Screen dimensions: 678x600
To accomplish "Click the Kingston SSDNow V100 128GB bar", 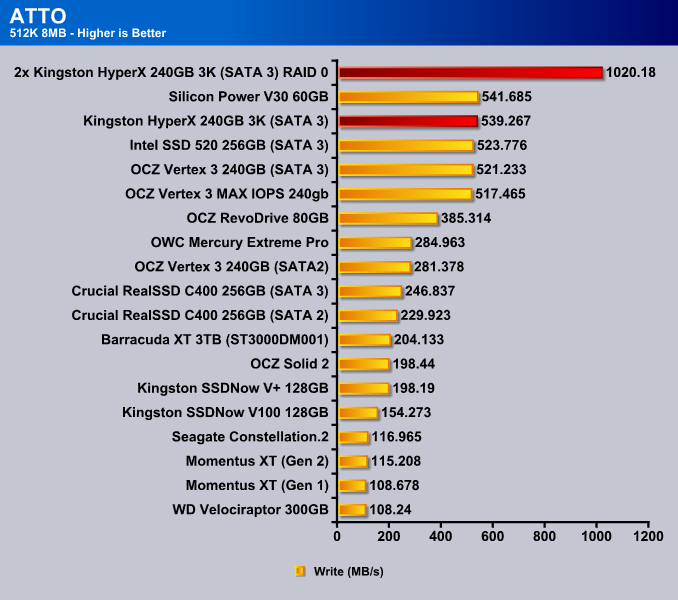I will point(358,413).
